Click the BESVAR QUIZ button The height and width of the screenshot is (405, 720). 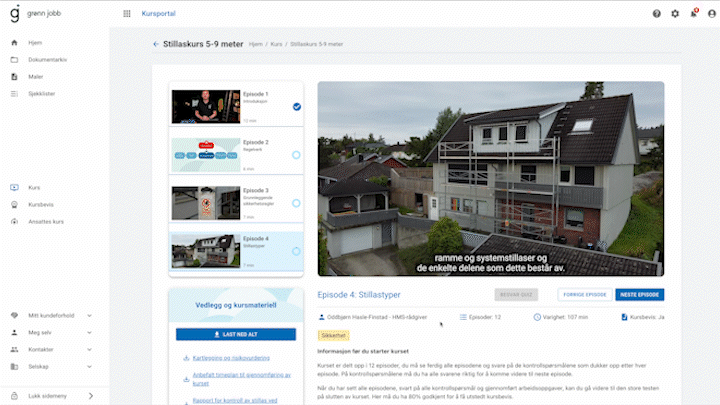click(516, 294)
